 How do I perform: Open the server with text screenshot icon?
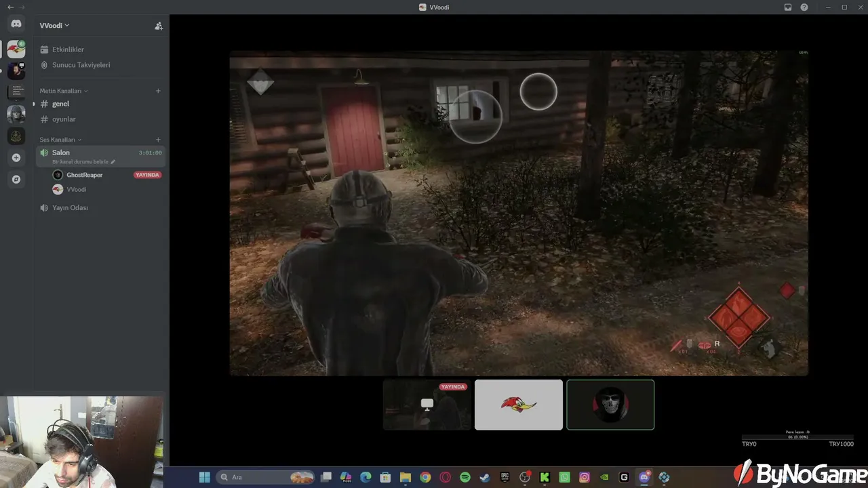pos(16,92)
